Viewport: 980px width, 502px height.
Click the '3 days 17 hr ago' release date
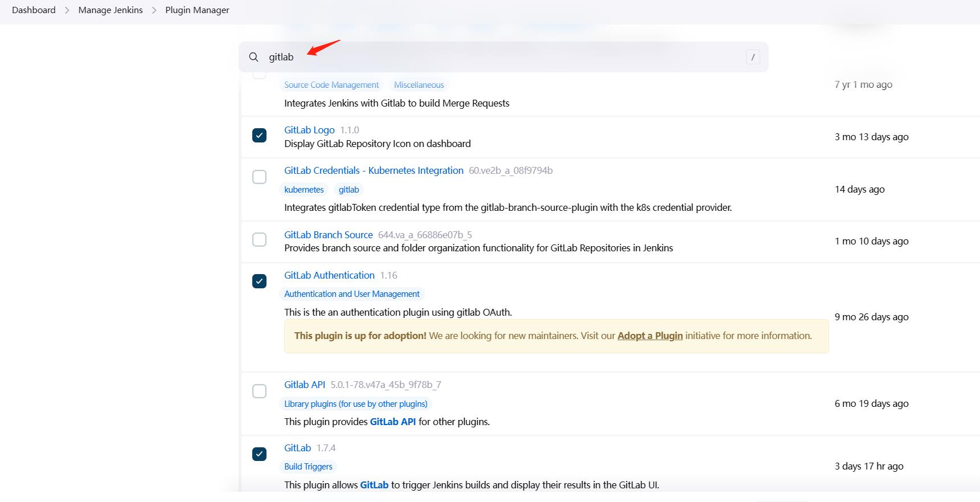point(869,466)
